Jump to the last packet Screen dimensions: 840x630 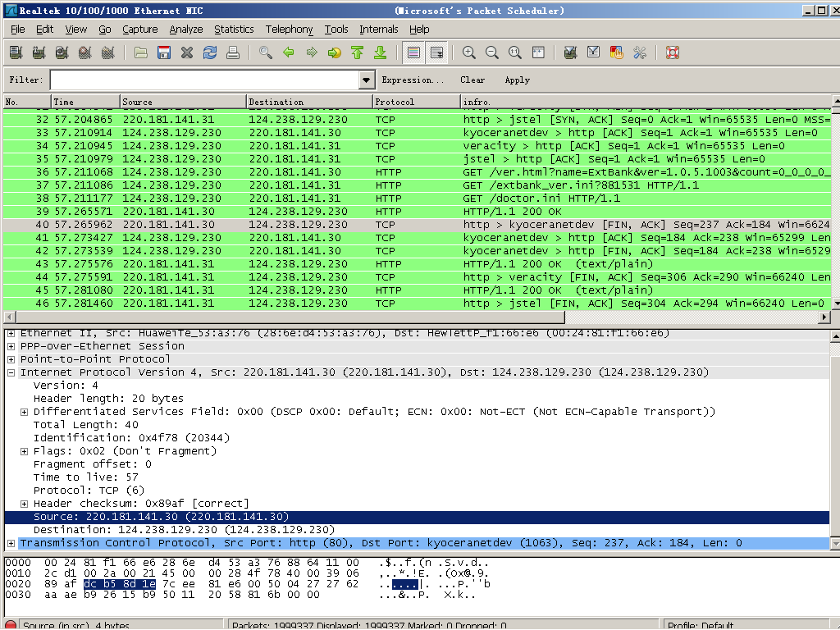click(x=381, y=52)
